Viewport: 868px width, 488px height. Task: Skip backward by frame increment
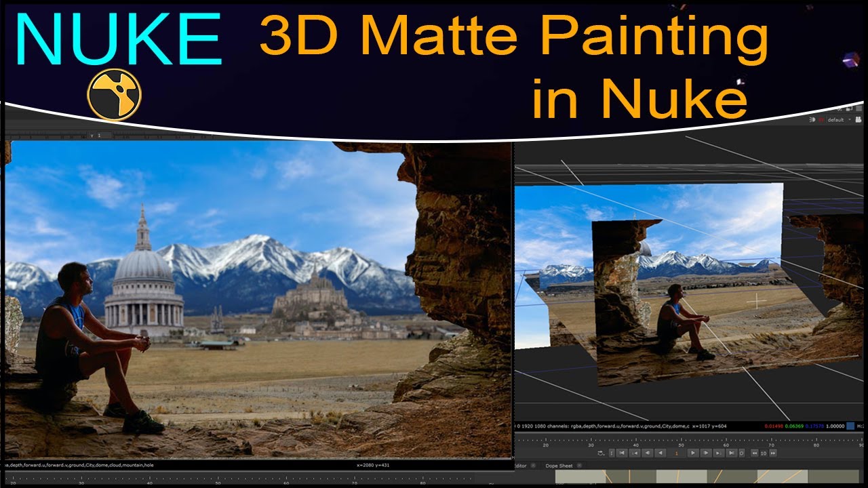click(755, 453)
